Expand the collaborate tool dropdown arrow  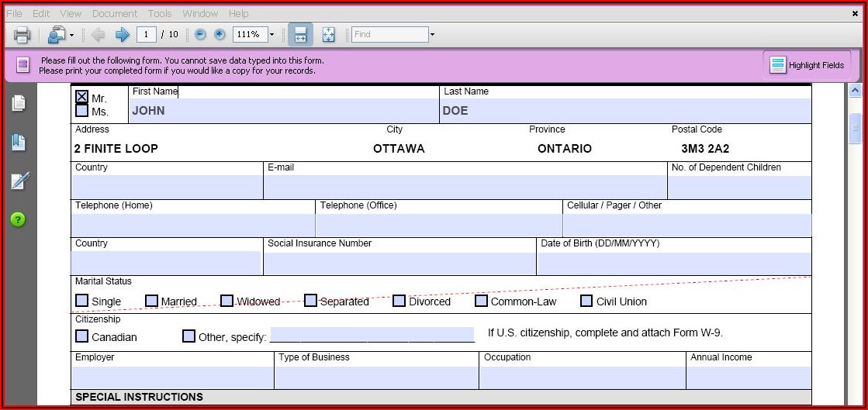pos(72,35)
